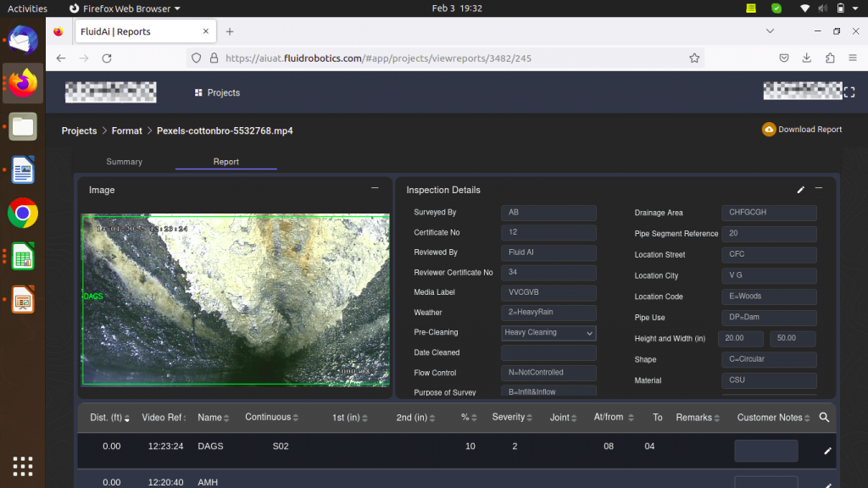Reload the page in Firefox
The image size is (868, 488).
click(107, 58)
